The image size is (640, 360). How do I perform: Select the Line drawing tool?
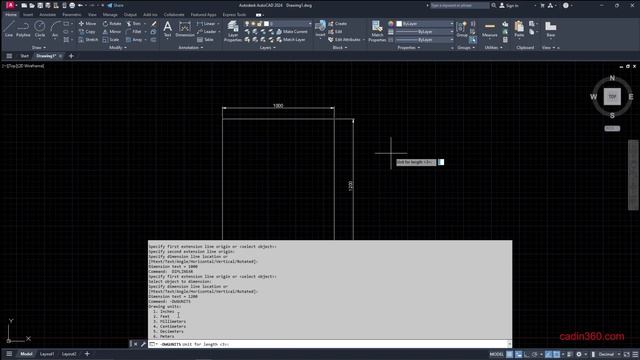click(9, 29)
